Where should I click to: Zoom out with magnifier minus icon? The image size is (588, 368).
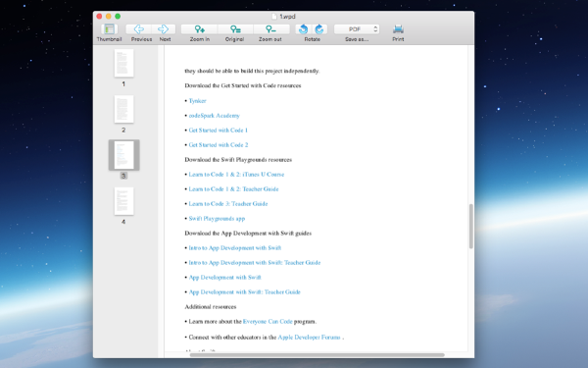click(x=271, y=28)
